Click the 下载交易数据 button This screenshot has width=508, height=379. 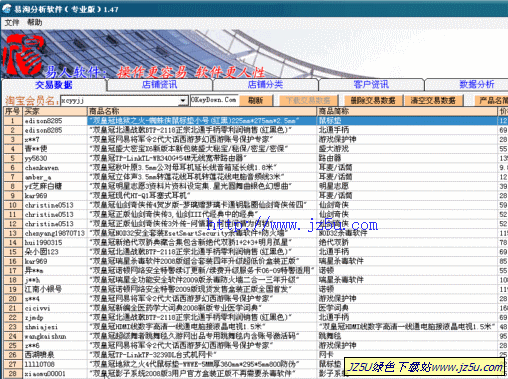click(x=308, y=101)
